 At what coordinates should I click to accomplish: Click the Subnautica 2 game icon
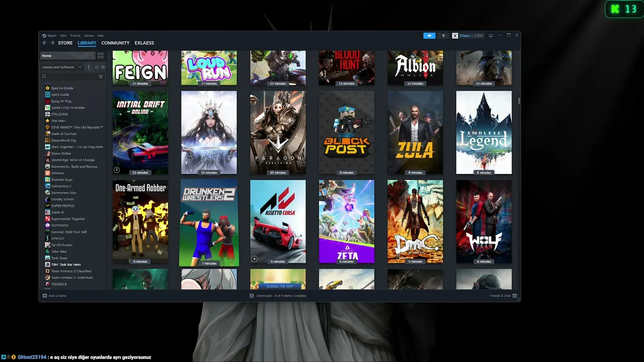tap(47, 186)
